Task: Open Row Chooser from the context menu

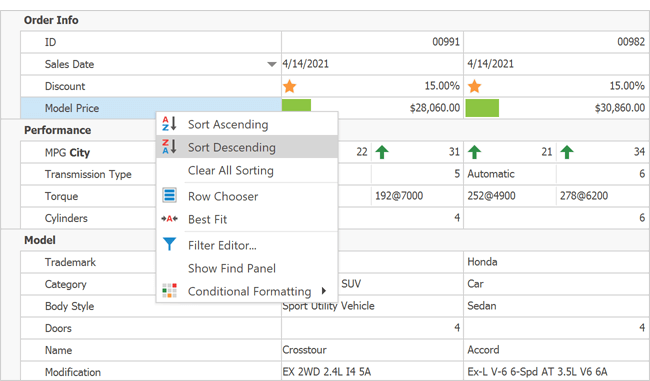Action: point(247,196)
